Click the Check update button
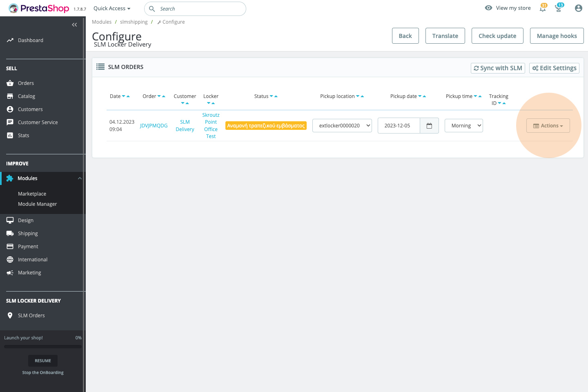This screenshot has width=588, height=392. (497, 36)
